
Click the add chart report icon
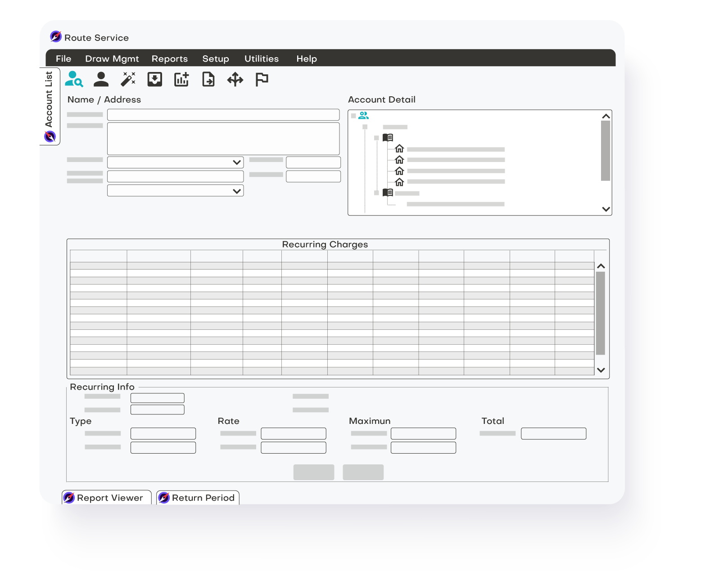(x=181, y=79)
